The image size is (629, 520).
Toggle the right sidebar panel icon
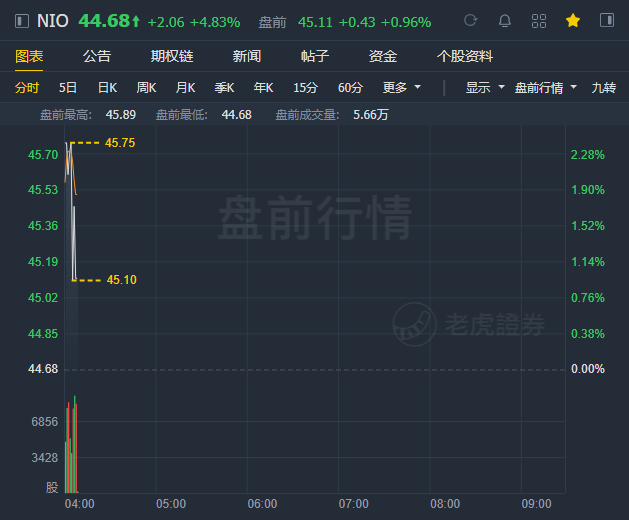(x=607, y=20)
